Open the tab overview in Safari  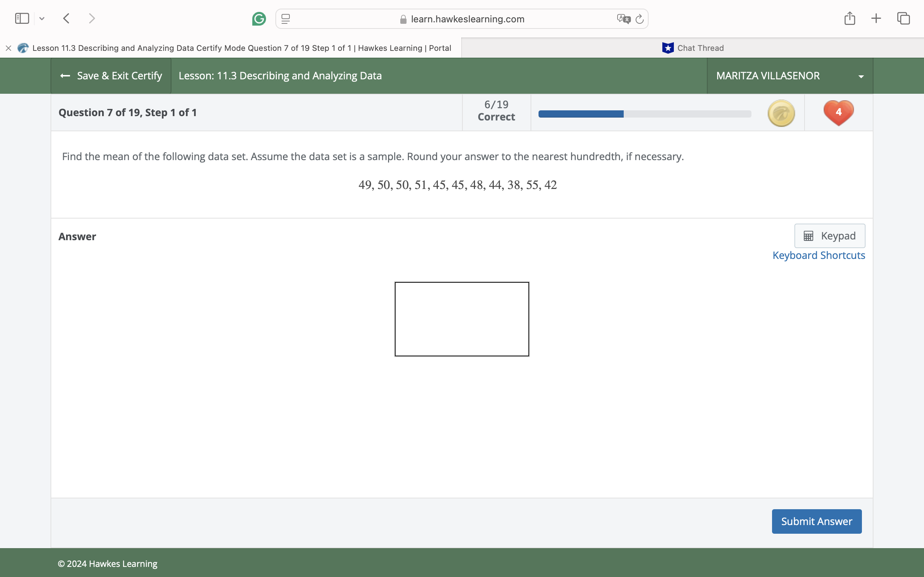click(x=903, y=18)
